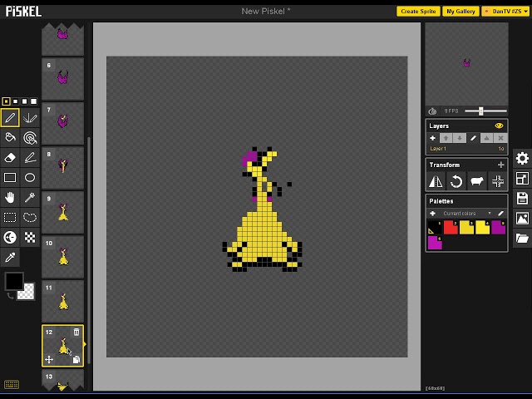
Task: Move layer down arrow
Action: (460, 138)
